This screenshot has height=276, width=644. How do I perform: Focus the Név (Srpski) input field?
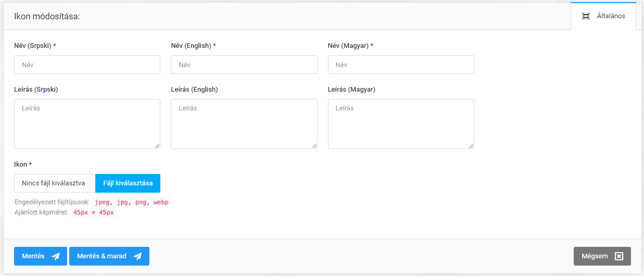87,65
